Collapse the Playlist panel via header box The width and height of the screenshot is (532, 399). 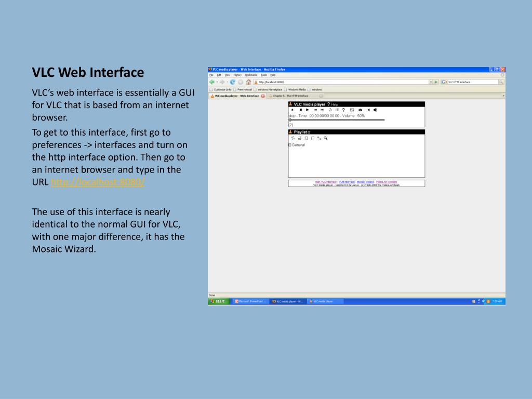click(x=309, y=132)
